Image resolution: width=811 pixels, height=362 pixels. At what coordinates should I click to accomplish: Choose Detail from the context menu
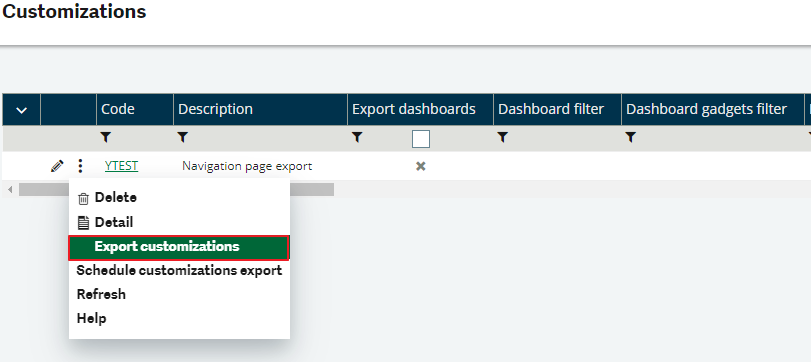pos(179,222)
